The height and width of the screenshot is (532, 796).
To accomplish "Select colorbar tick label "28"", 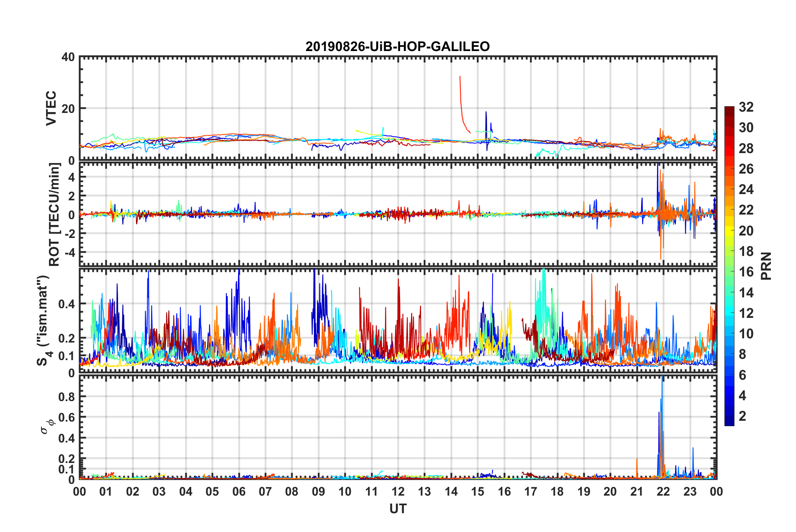I will coord(746,148).
